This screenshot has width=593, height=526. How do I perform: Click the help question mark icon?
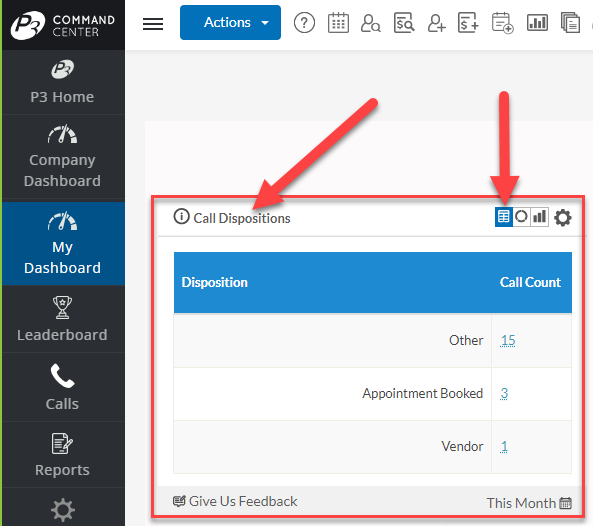pyautogui.click(x=304, y=23)
